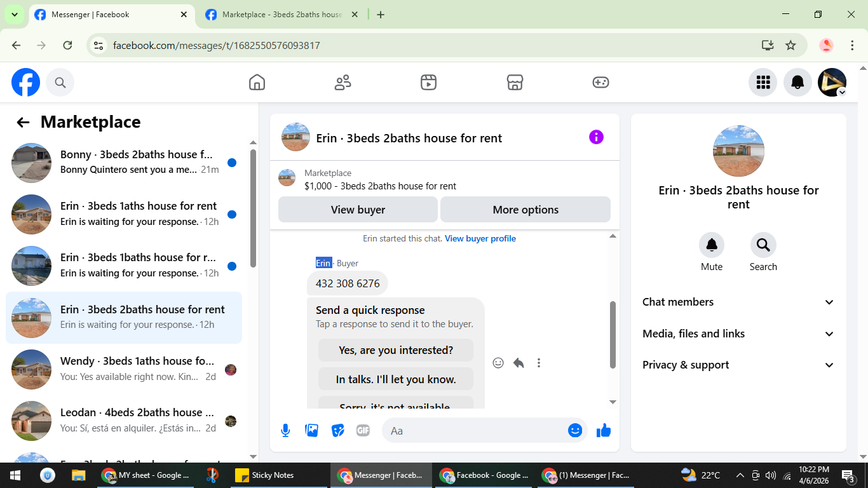Send a thumbs-up like
The image size is (868, 488).
click(x=604, y=431)
